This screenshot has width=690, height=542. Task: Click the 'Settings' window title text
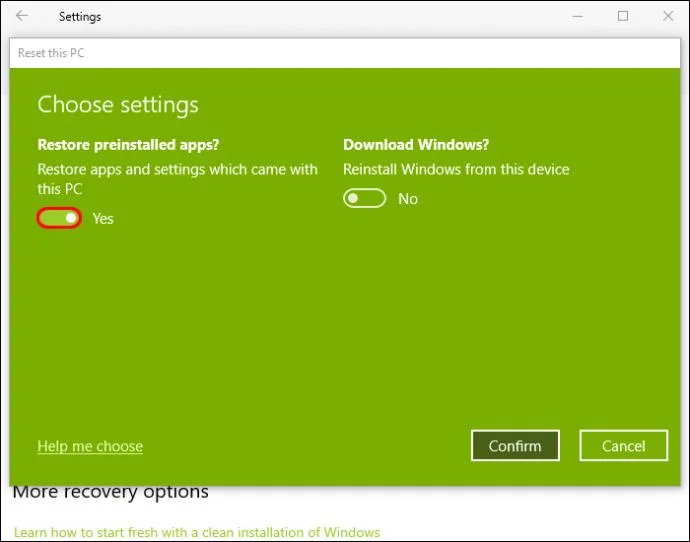80,17
